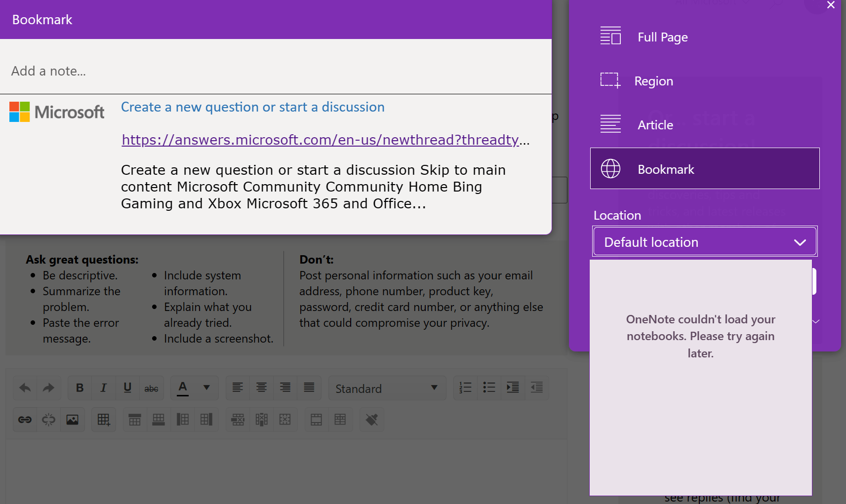This screenshot has width=846, height=504.
Task: Open the Standard paragraph style dropdown
Action: tap(387, 388)
